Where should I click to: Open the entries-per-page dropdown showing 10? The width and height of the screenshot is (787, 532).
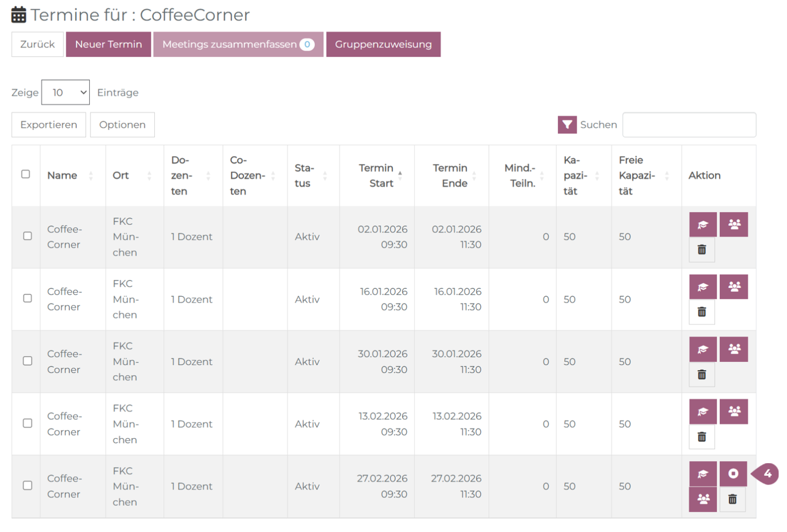click(x=66, y=92)
